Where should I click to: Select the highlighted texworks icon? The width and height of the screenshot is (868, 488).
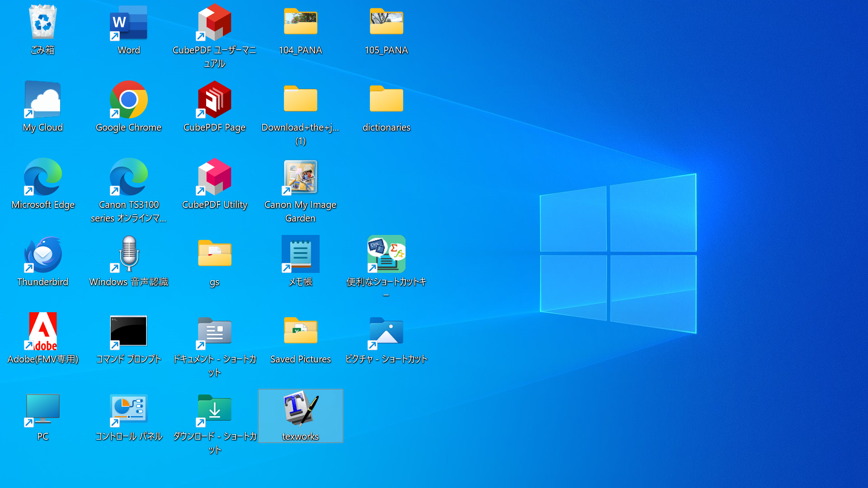click(300, 416)
